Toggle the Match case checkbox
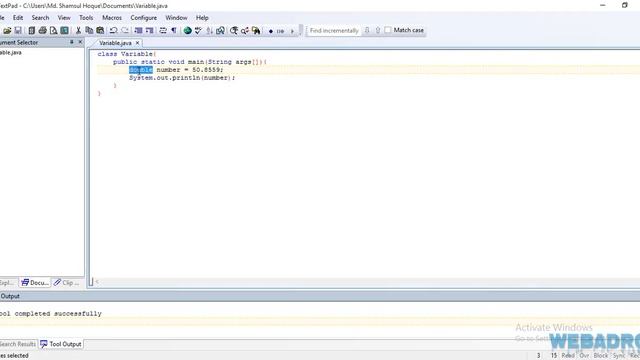The width and height of the screenshot is (640, 360). [388, 30]
